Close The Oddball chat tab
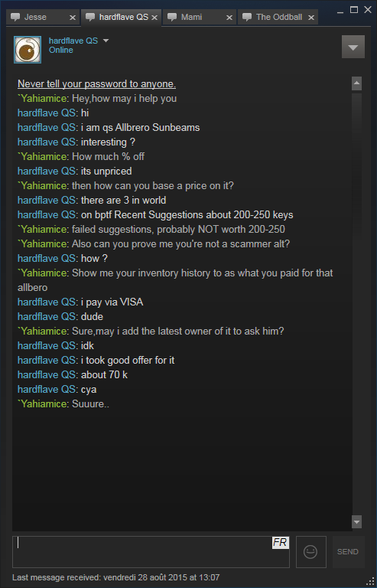 pyautogui.click(x=310, y=18)
